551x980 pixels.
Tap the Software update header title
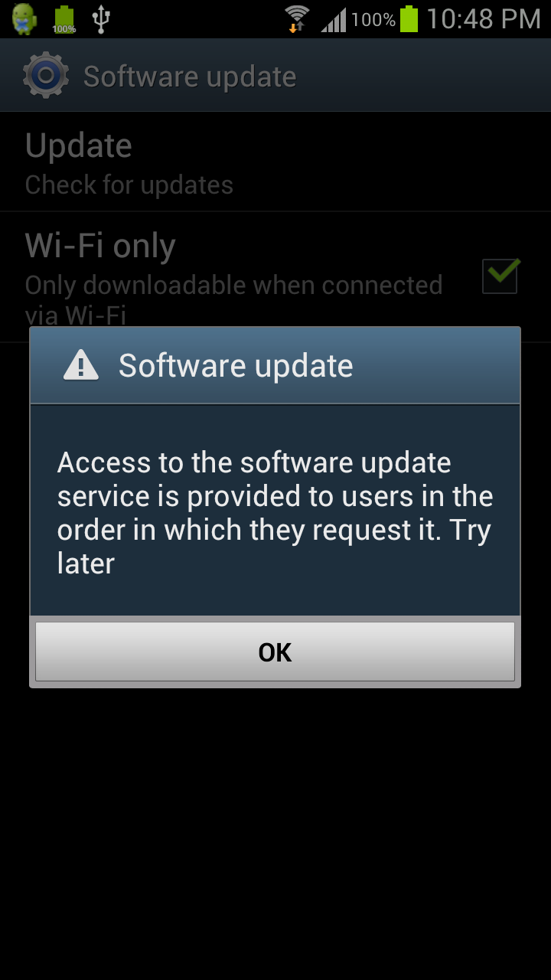(x=190, y=77)
